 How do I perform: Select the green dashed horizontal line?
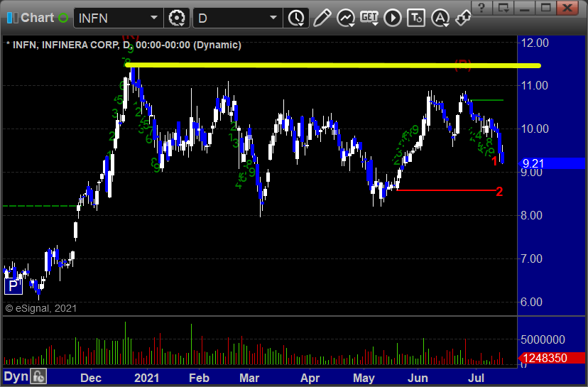[x=40, y=206]
